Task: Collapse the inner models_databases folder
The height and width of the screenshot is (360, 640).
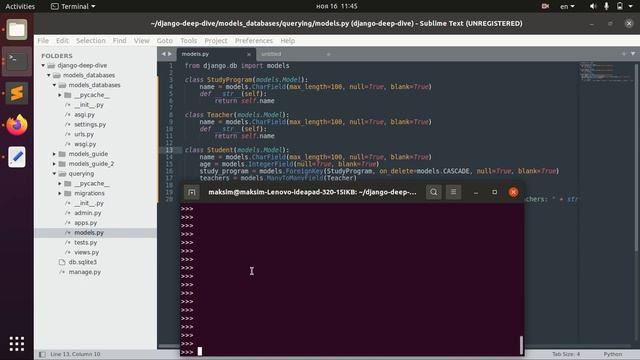Action: pos(54,85)
